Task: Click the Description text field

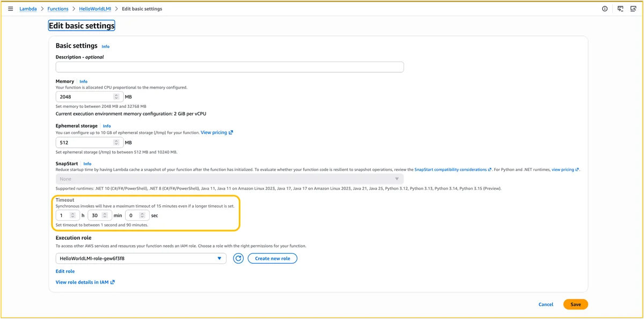Action: 230,67
